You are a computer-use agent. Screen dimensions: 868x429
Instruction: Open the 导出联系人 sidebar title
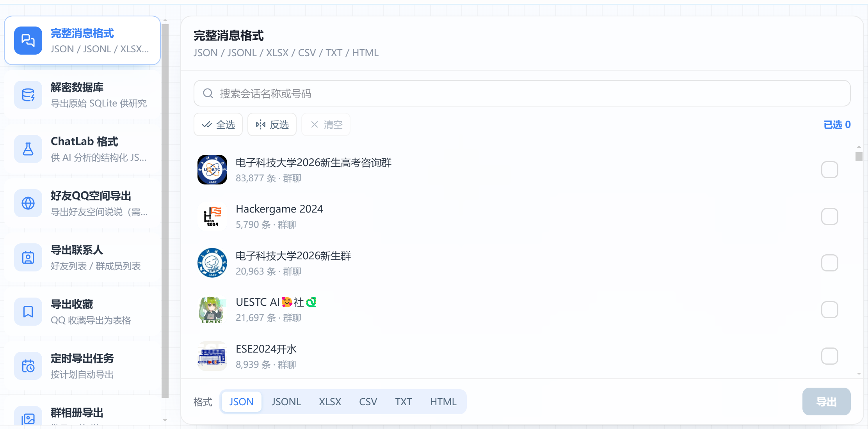point(77,250)
